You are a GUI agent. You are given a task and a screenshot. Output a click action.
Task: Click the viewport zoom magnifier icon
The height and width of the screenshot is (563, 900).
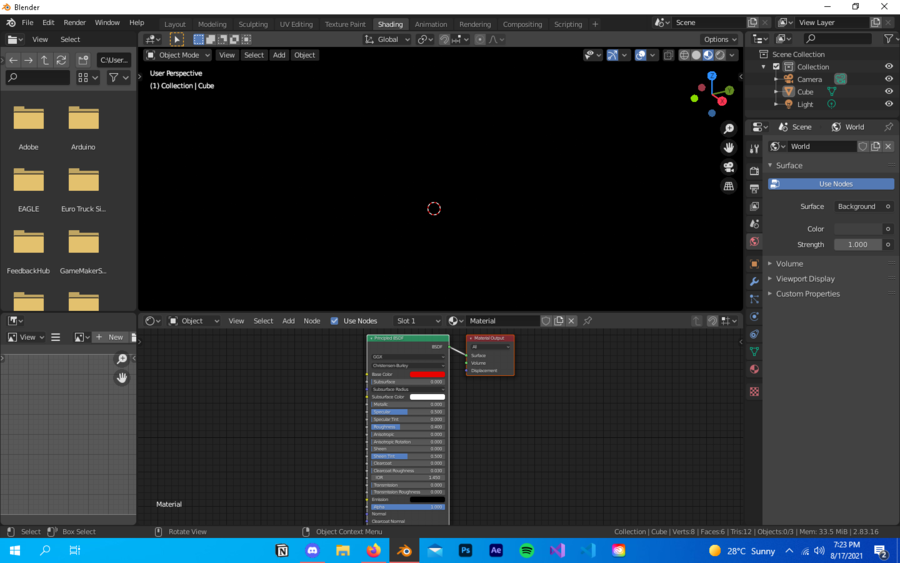(x=728, y=129)
